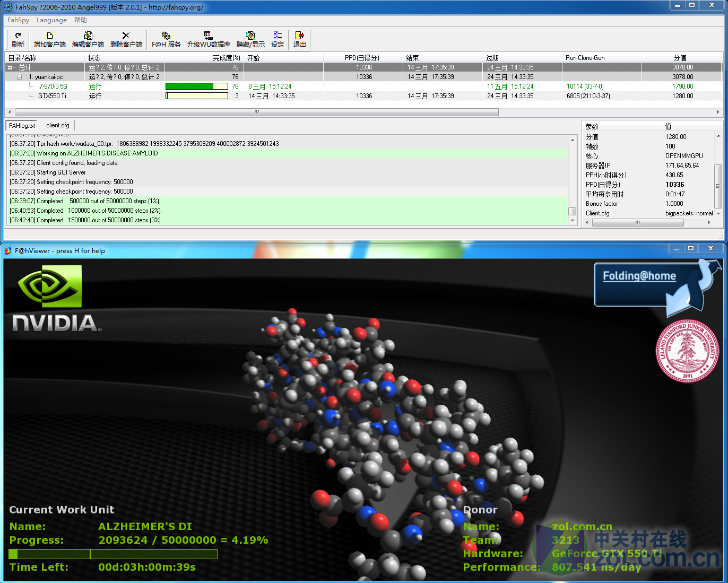Screen dimensions: 728x583
Task: Select the Bonus factor parameter row
Action: (x=648, y=204)
